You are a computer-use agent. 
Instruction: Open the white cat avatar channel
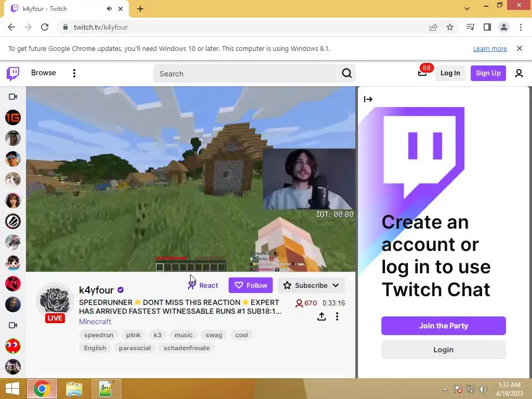pyautogui.click(x=13, y=180)
